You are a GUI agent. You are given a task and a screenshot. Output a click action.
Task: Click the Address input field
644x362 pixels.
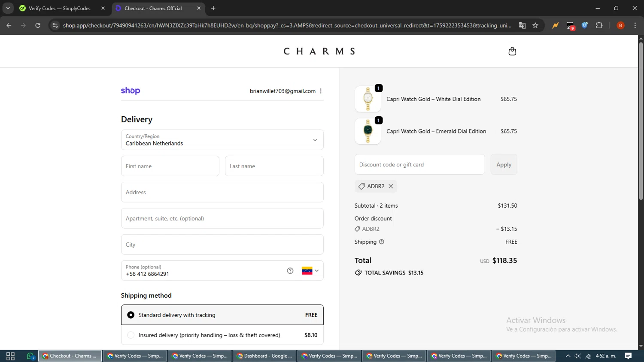[222, 192]
